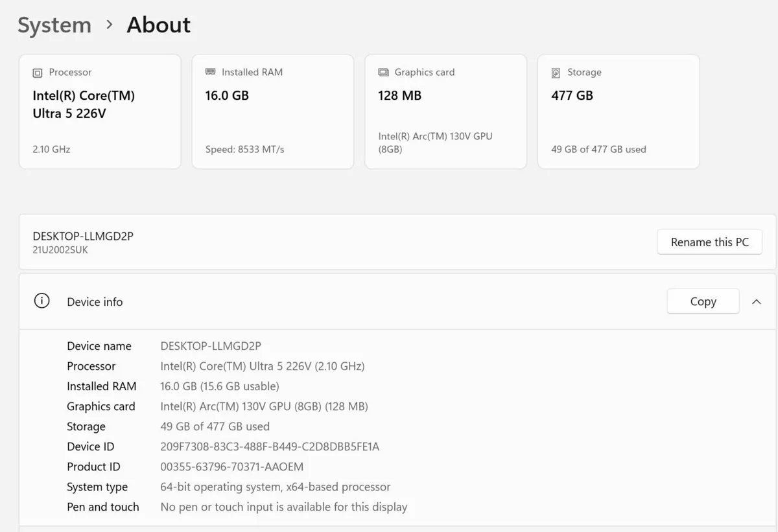Rename this PC
The image size is (778, 532).
[709, 242]
